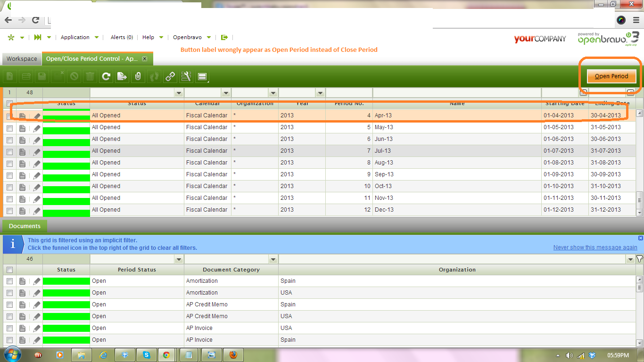Check the first Amortization Spain row checkbox
Image resolution: width=644 pixels, height=362 pixels.
pos(9,281)
